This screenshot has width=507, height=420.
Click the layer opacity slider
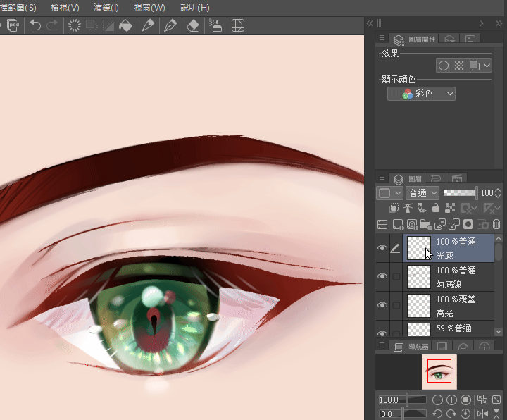coord(459,192)
